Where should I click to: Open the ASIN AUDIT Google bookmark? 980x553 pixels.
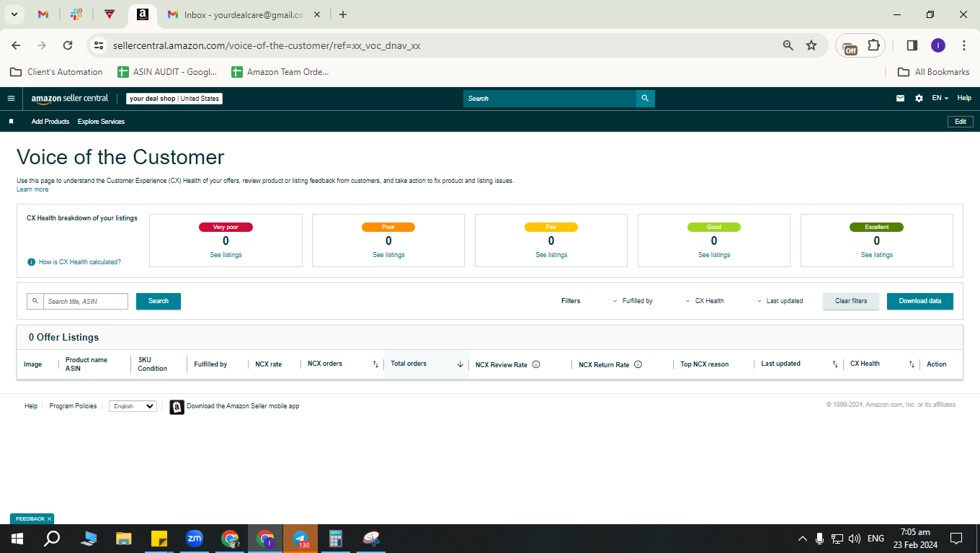pyautogui.click(x=166, y=72)
